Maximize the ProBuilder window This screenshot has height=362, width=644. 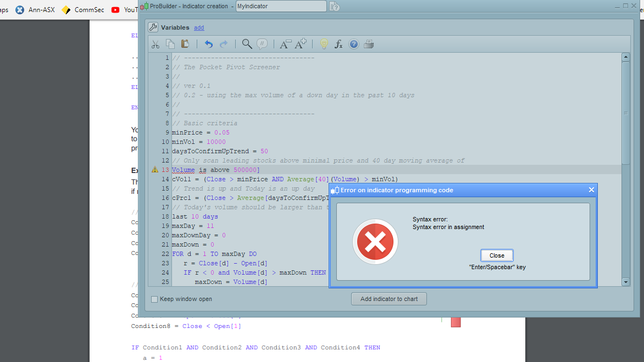click(x=625, y=5)
